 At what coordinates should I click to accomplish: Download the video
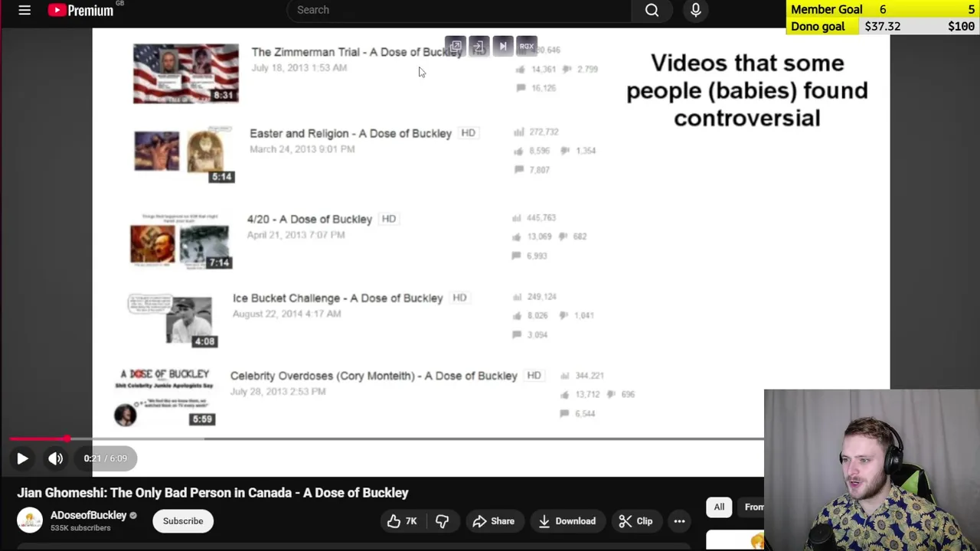[567, 521]
